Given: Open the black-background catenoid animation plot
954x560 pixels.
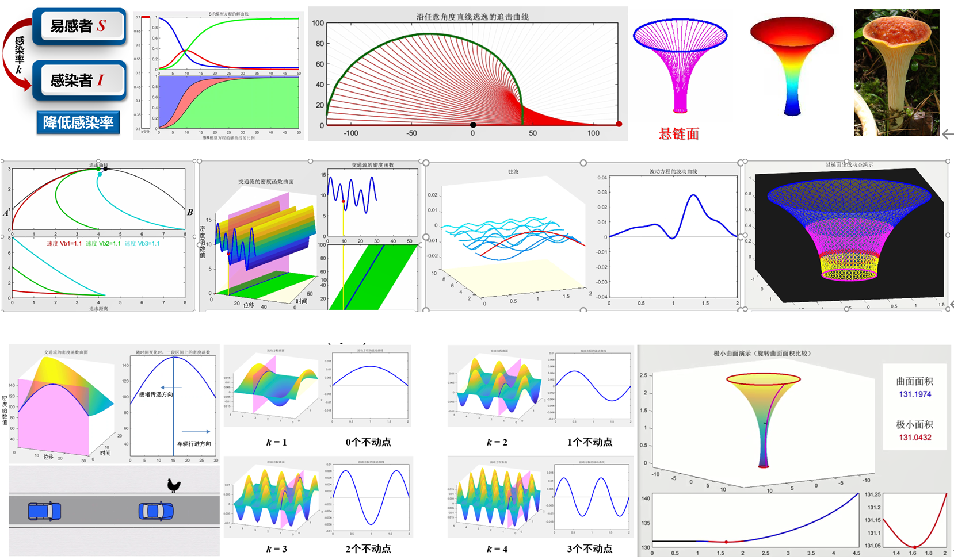Looking at the screenshot, I should tap(846, 236).
